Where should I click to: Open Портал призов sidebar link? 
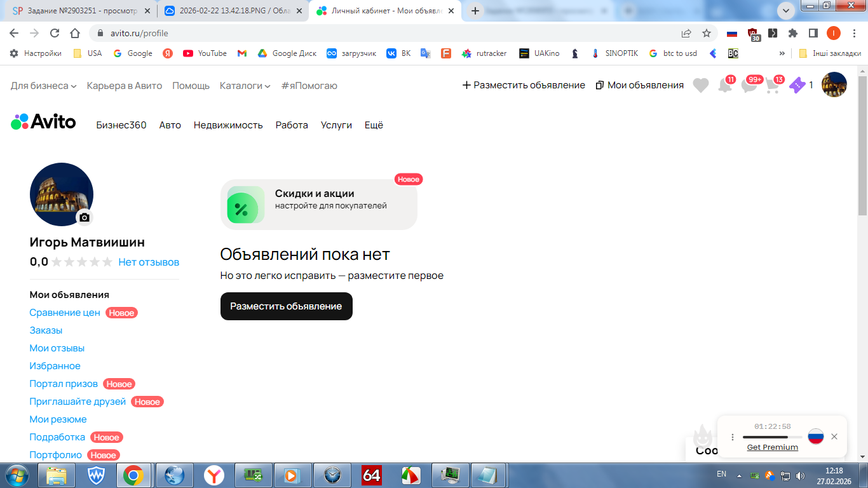click(x=64, y=384)
